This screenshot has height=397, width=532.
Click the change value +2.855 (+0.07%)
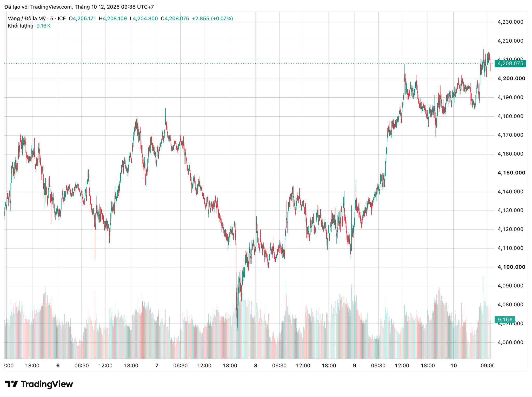click(x=212, y=18)
